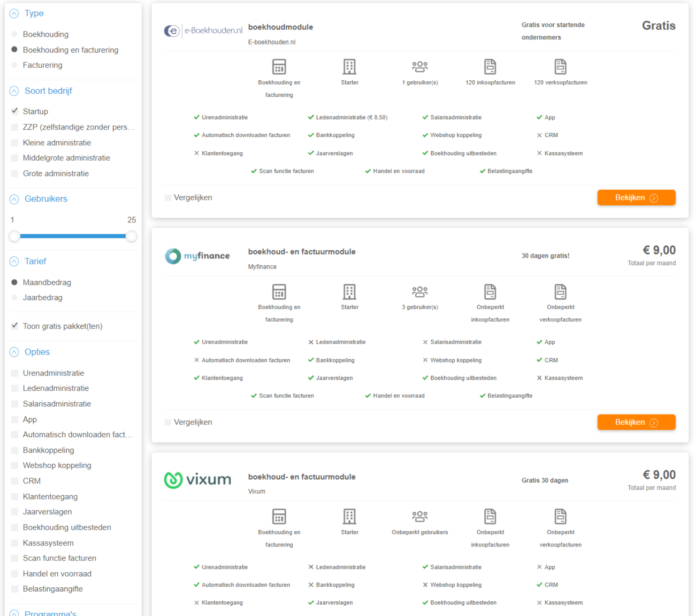Check the Webshop koppeling filter option
The image size is (696, 616).
15,465
